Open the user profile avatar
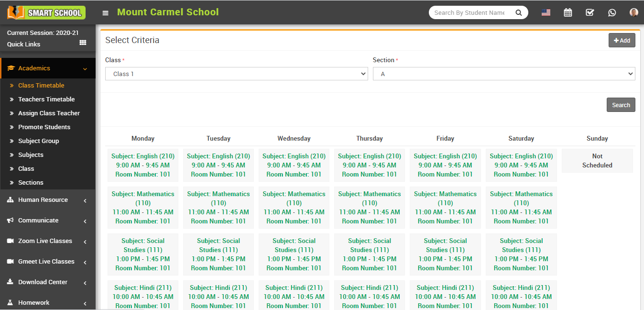Viewport: 644px width, 310px height. pyautogui.click(x=633, y=12)
